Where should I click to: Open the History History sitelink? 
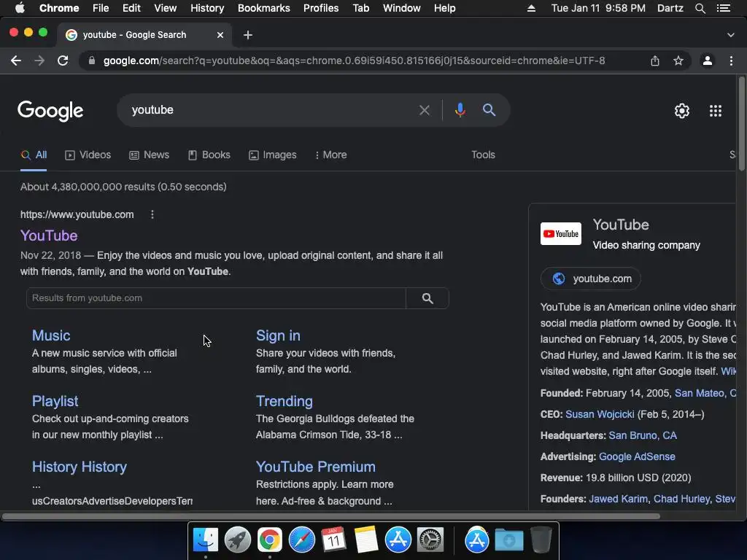(80, 467)
